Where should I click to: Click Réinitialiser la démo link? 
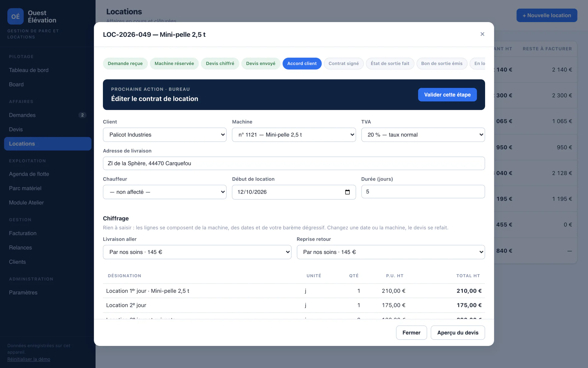(x=29, y=359)
